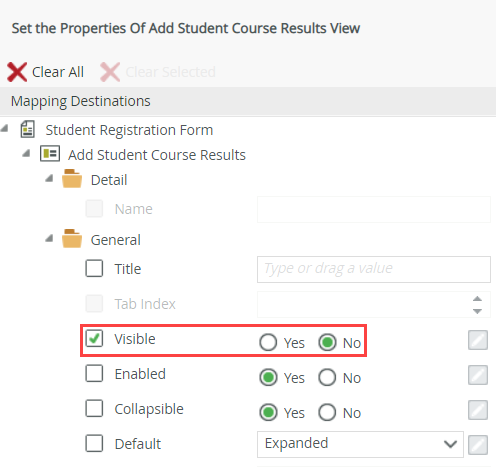Screen dimensions: 496x467
Task: Click the General folder icon
Action: [72, 239]
